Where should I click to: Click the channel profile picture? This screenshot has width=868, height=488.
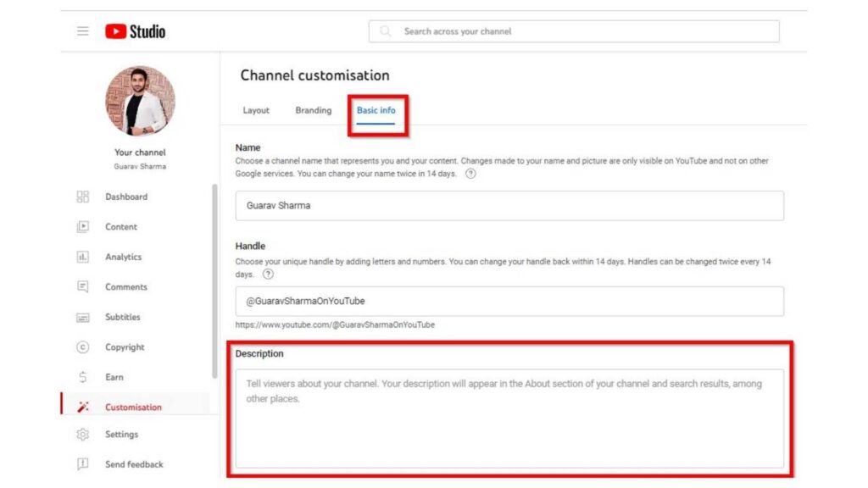[x=140, y=101]
